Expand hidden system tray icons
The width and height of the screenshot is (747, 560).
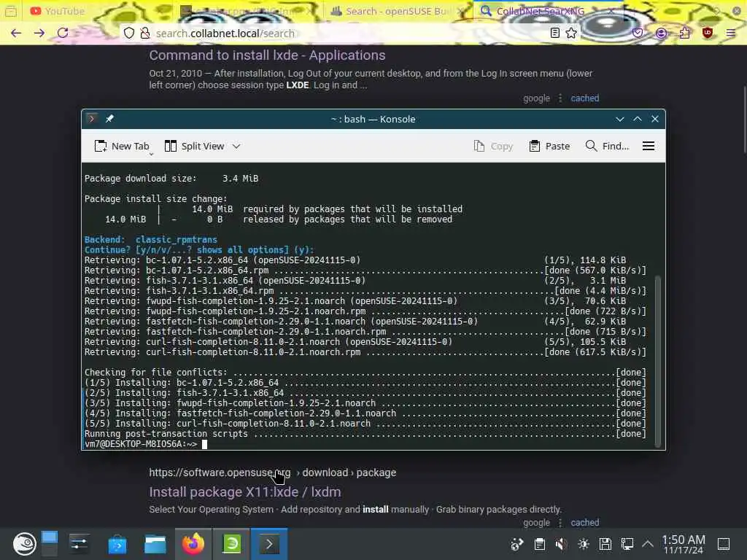[x=648, y=544]
